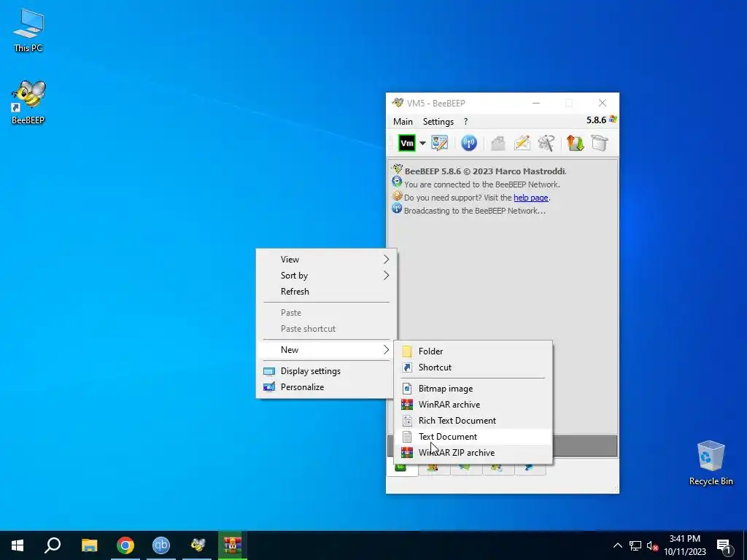
Task: Select the BeeBEEP desktop shortcut
Action: [28, 102]
